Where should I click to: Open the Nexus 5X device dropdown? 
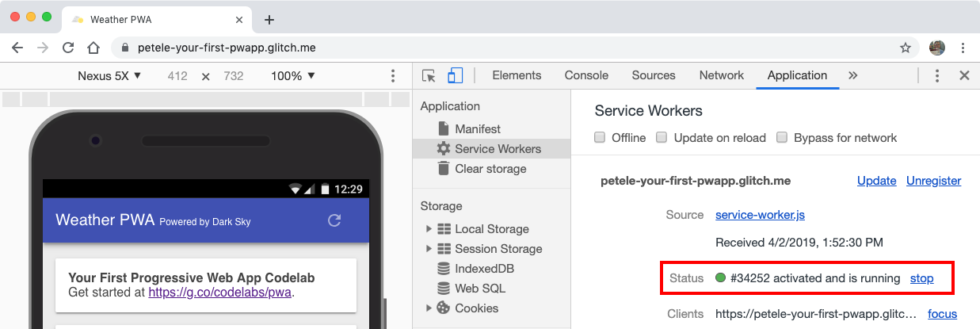pos(109,76)
